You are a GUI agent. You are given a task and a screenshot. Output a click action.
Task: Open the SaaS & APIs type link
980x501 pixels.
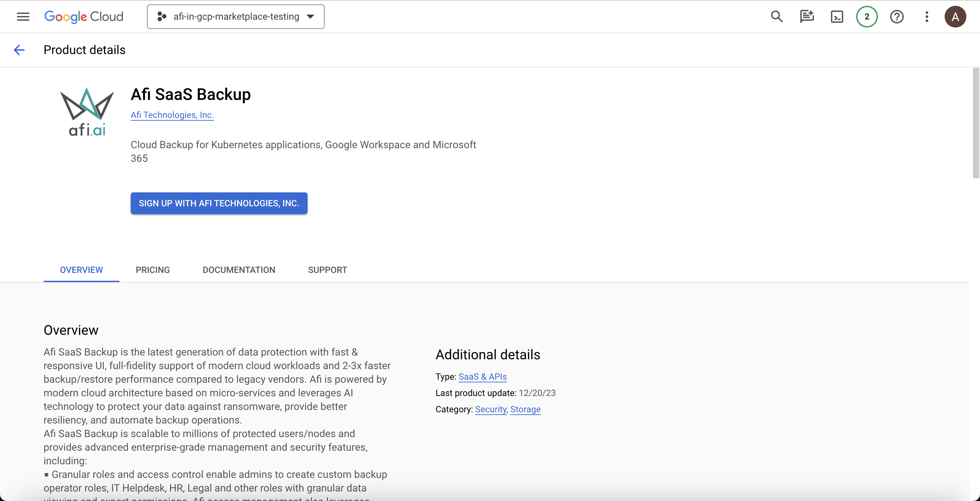click(x=483, y=377)
